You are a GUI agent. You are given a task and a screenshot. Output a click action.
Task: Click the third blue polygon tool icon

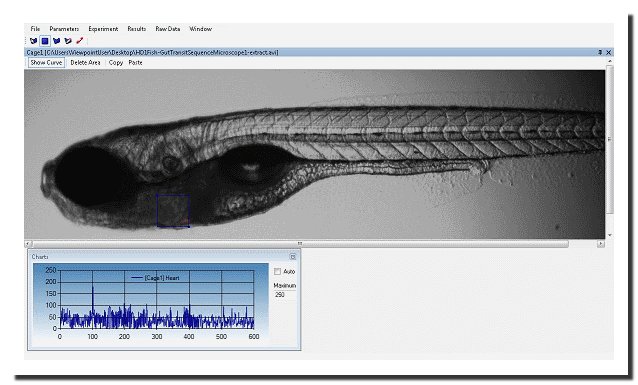pos(57,41)
